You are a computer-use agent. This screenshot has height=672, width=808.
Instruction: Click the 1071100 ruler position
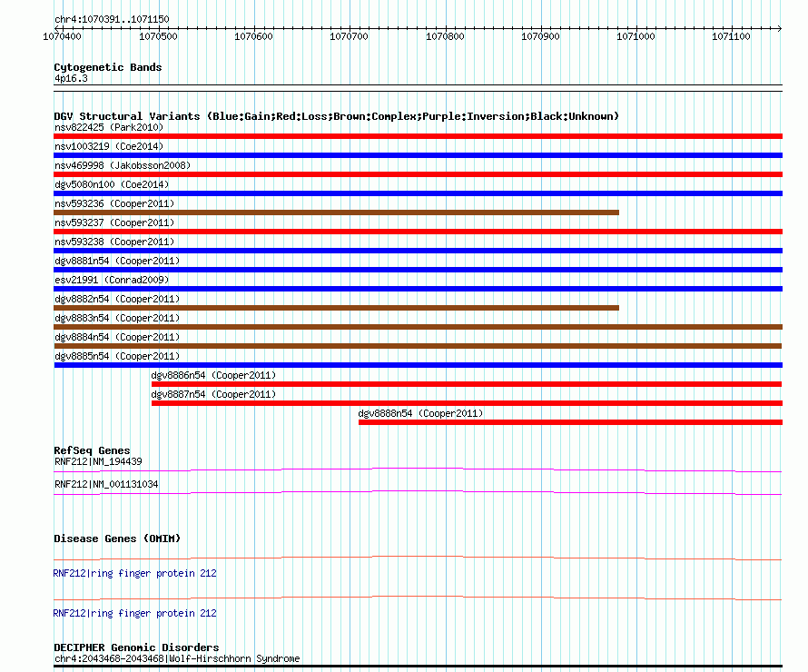point(731,36)
